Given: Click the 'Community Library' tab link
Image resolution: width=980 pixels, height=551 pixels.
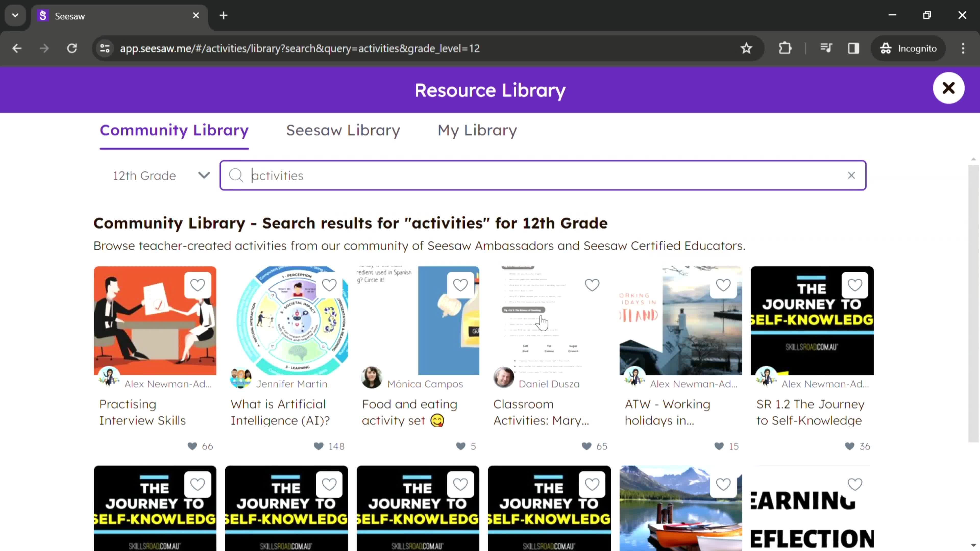Looking at the screenshot, I should (x=174, y=130).
